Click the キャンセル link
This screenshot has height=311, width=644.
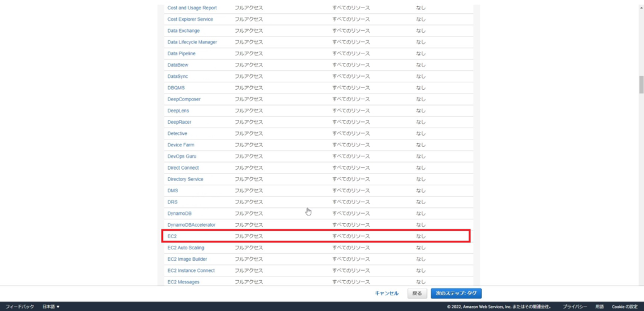386,293
